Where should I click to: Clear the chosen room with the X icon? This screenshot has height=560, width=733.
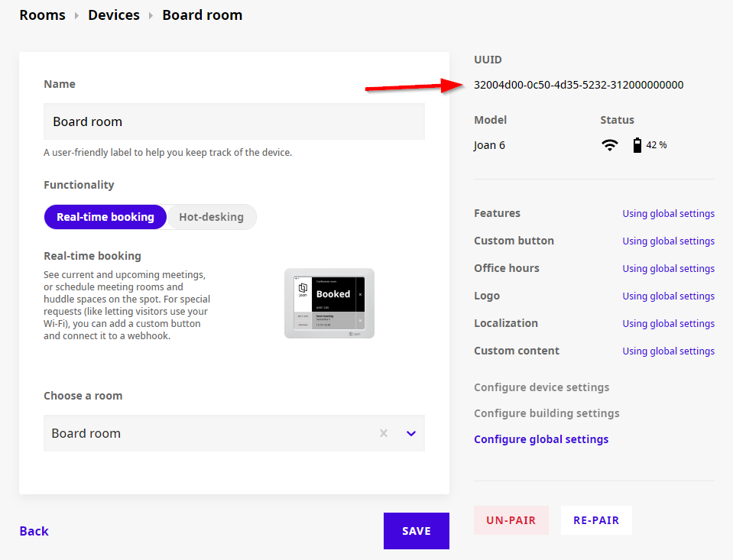(x=384, y=433)
